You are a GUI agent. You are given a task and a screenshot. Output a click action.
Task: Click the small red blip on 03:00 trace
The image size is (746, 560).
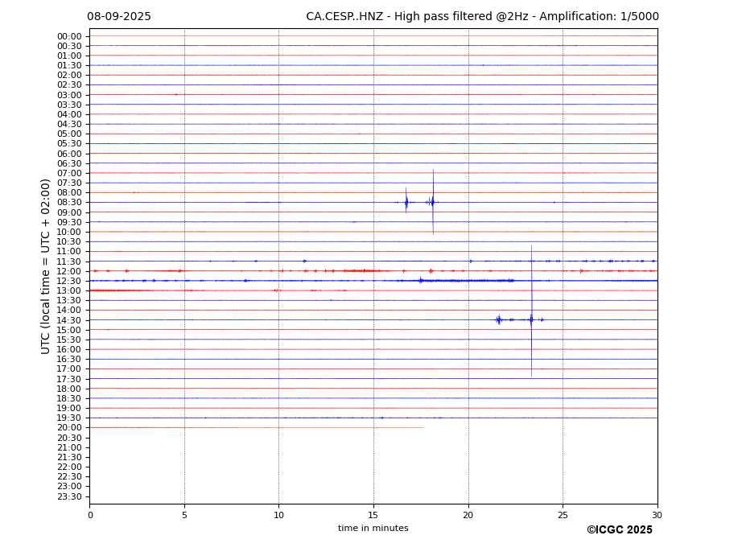coord(176,95)
